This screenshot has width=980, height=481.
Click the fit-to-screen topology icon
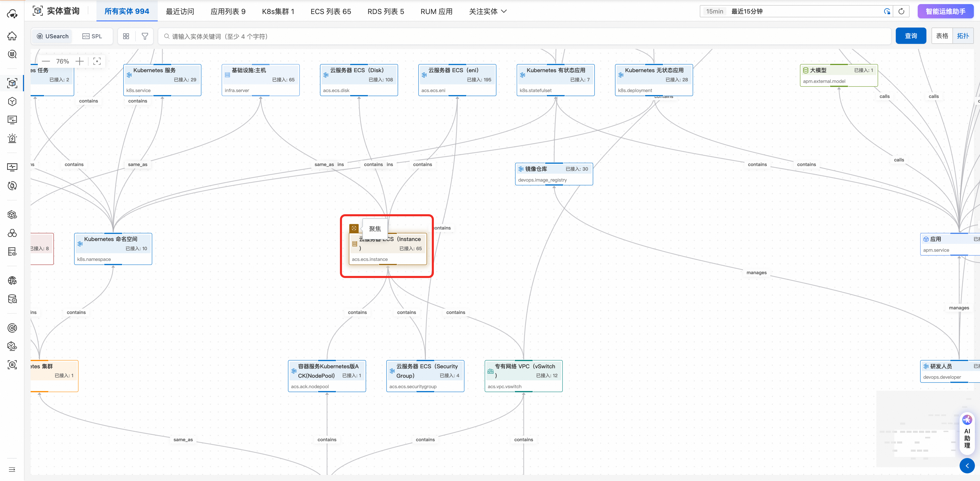[97, 61]
